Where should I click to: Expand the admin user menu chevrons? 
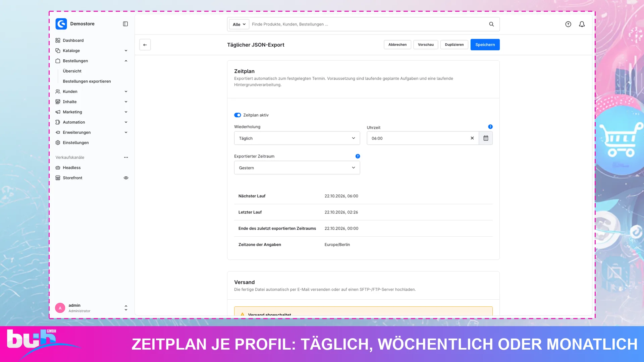(x=126, y=308)
